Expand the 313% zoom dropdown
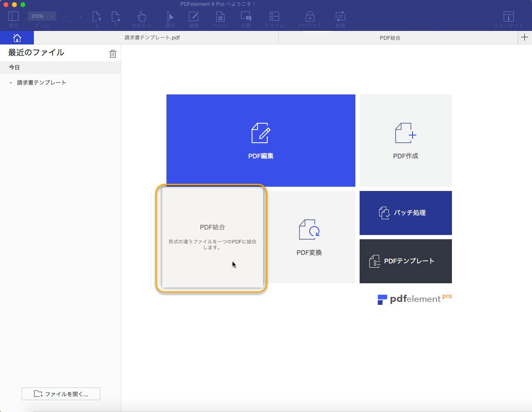The width and height of the screenshot is (532, 412). coord(42,16)
